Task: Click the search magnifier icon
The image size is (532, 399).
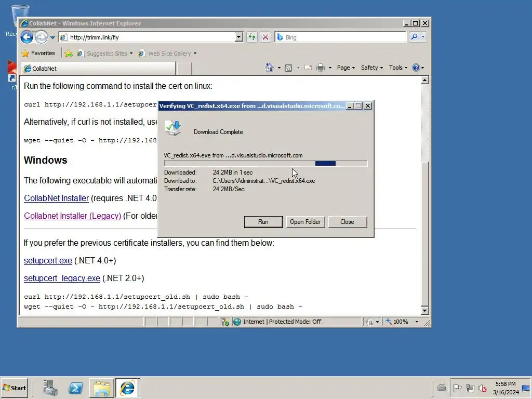Action: pos(414,37)
